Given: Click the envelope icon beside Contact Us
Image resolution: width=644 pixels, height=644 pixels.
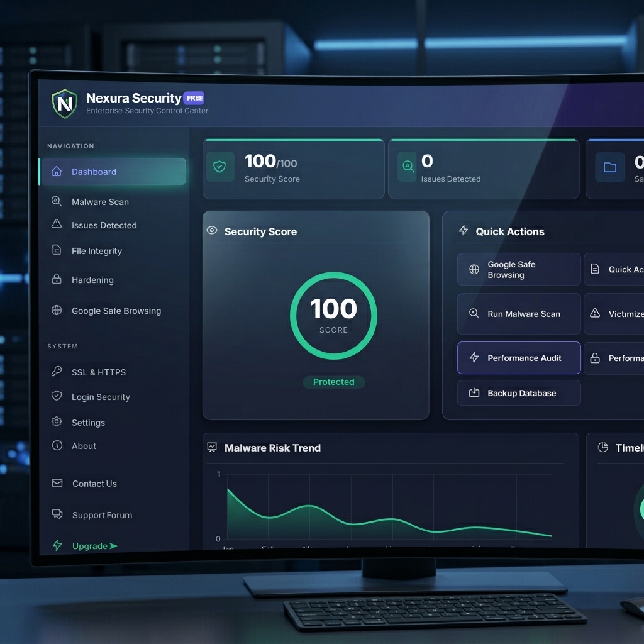Looking at the screenshot, I should (x=57, y=483).
